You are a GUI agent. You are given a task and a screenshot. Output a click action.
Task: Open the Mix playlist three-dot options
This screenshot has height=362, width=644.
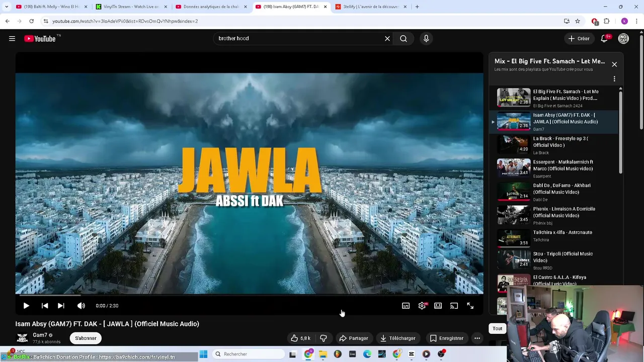(x=614, y=79)
